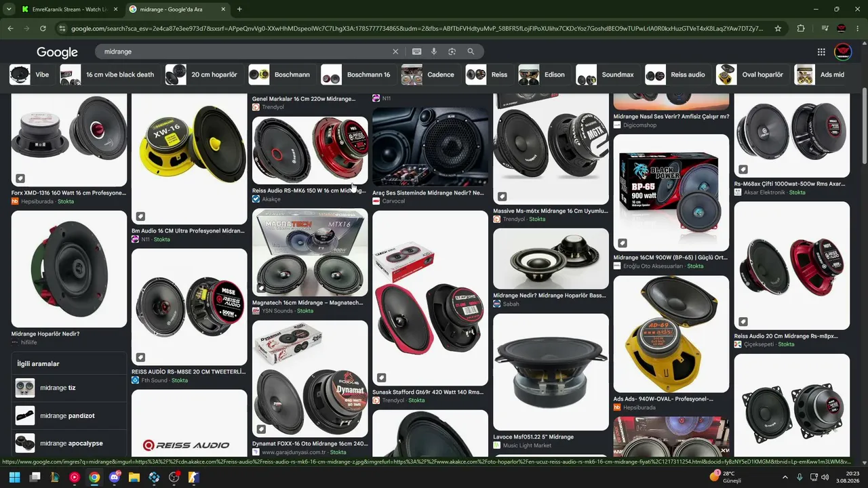
Task: Open the media control icon in the toolbar
Action: [x=825, y=28]
